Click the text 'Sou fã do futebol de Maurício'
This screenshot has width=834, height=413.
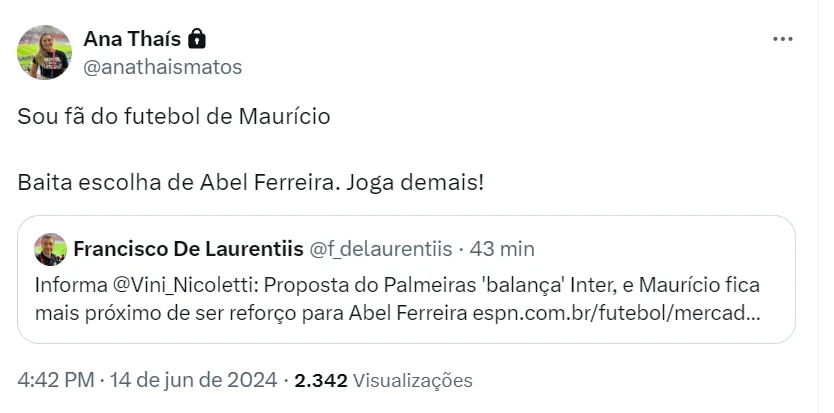pyautogui.click(x=174, y=116)
